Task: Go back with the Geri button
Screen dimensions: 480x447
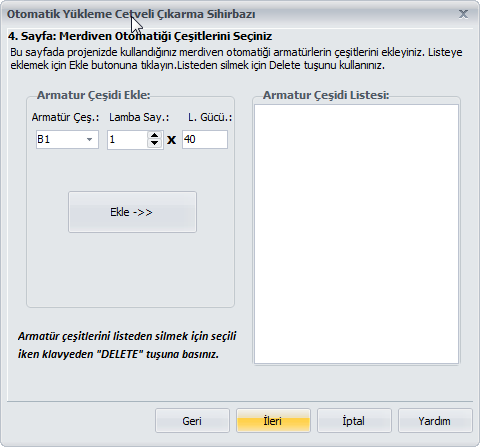Action: pos(192,421)
